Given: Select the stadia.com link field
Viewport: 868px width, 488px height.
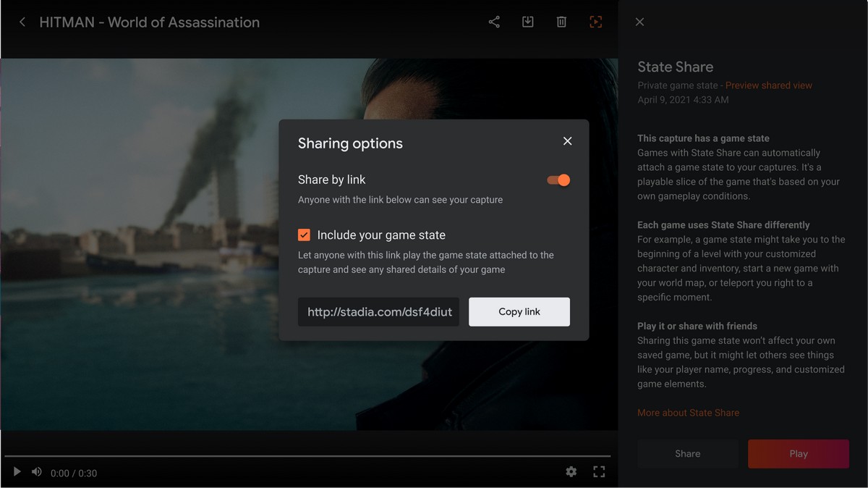Looking at the screenshot, I should (x=378, y=311).
